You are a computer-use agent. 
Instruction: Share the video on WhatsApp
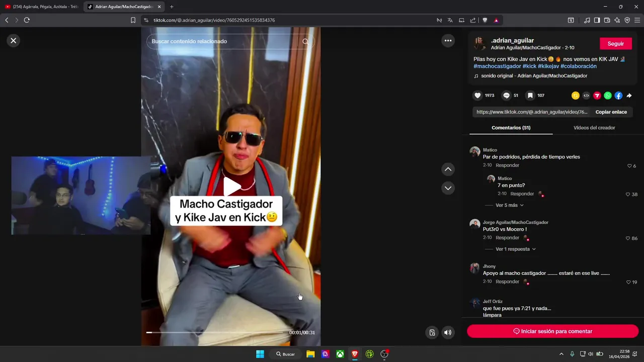point(608,96)
